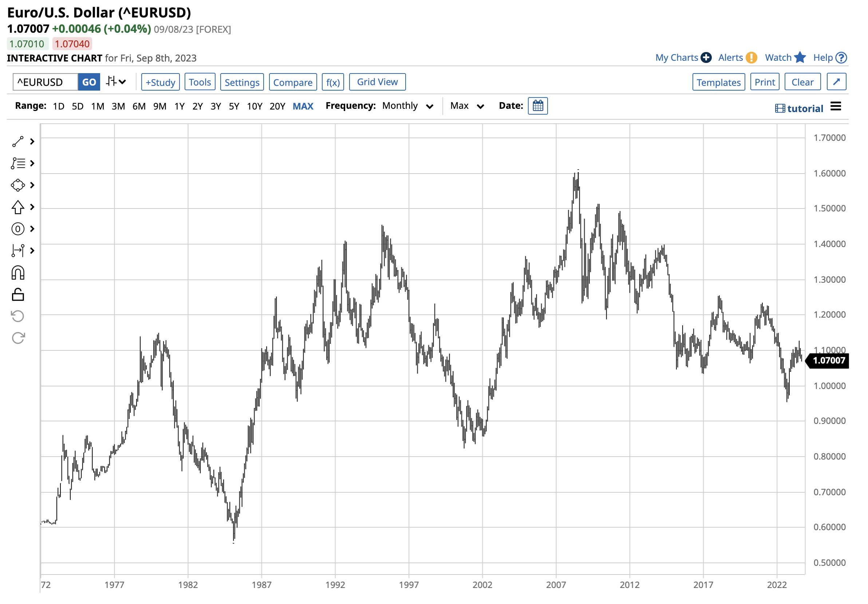Viewport: 868px width, 604px height.
Task: Open the date calendar picker
Action: (x=538, y=106)
